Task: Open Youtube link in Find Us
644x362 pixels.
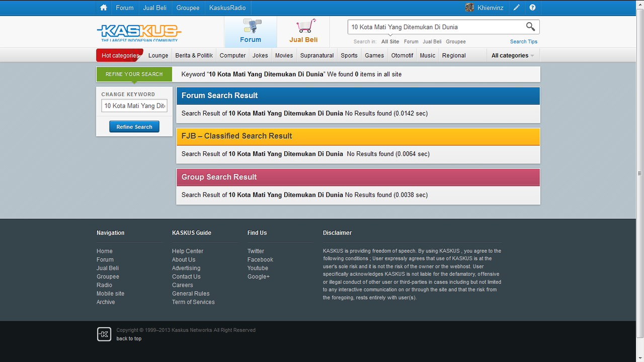Action: [258, 268]
